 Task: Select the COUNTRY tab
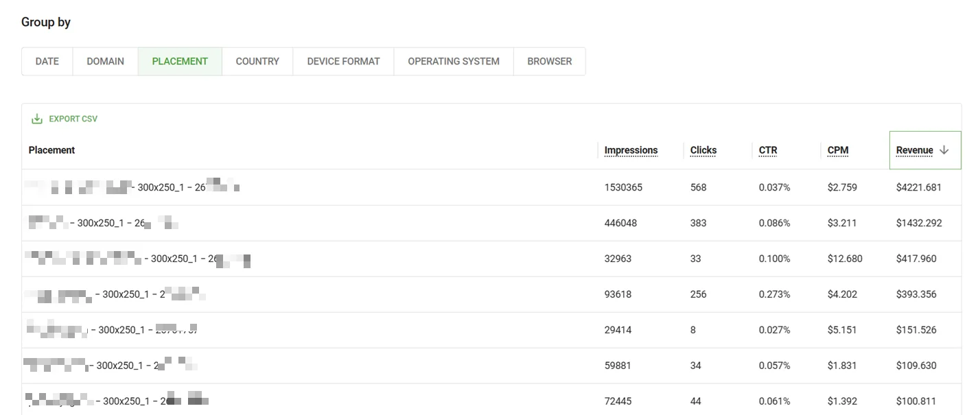pos(257,61)
